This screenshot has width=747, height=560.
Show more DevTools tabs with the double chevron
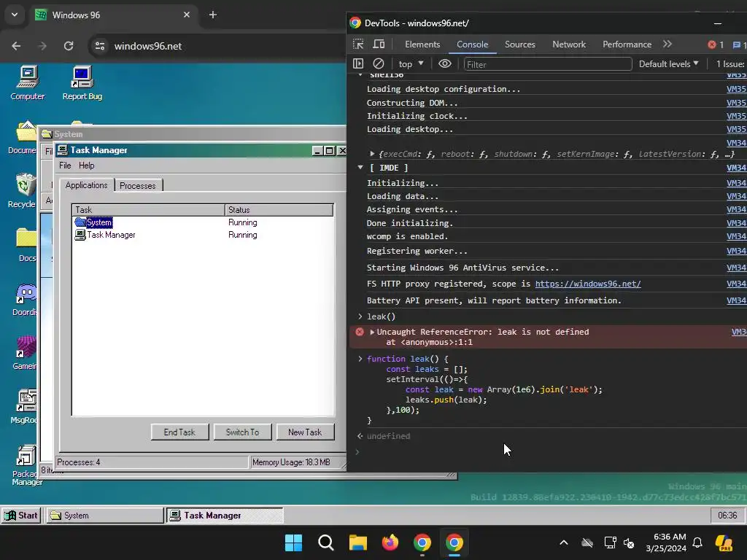pyautogui.click(x=667, y=44)
